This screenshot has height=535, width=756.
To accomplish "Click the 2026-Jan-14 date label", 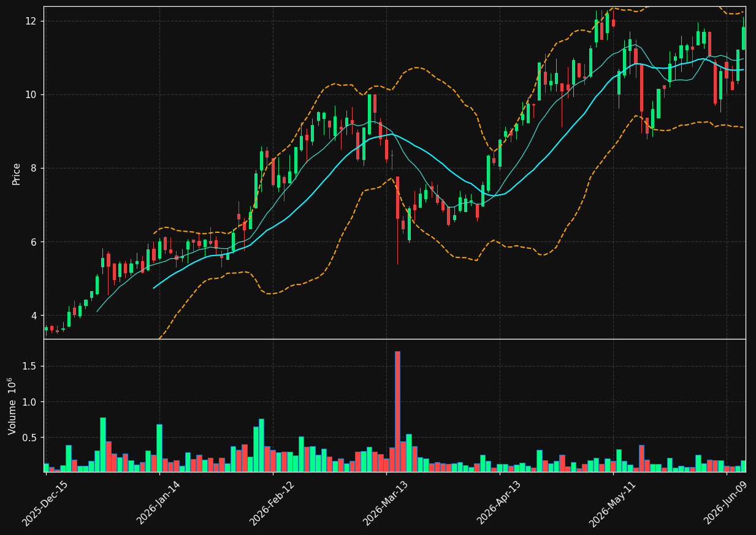I will [159, 503].
